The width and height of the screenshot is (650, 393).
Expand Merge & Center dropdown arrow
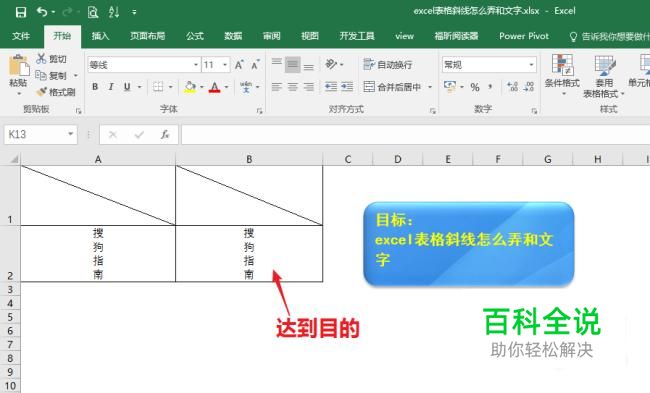pos(430,87)
